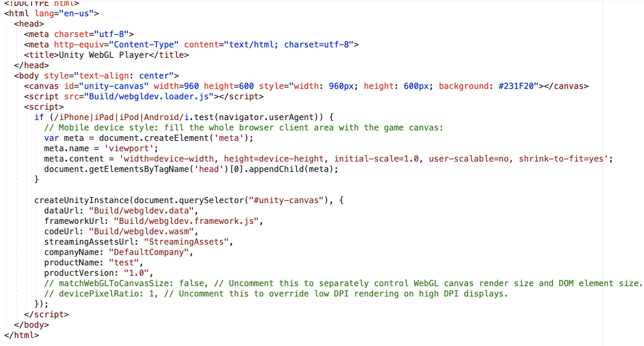This screenshot has width=644, height=346.
Task: Click the devicePixelRatio comment line
Action: 276,294
